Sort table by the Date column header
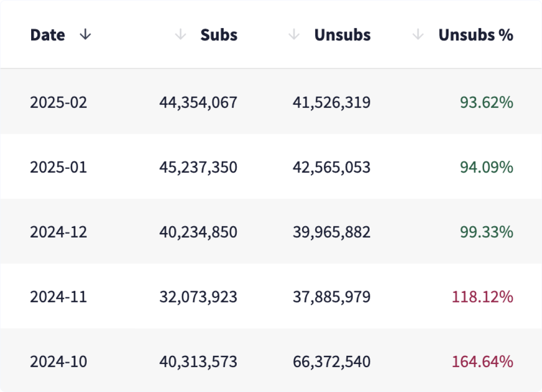542x392 pixels. (x=47, y=35)
